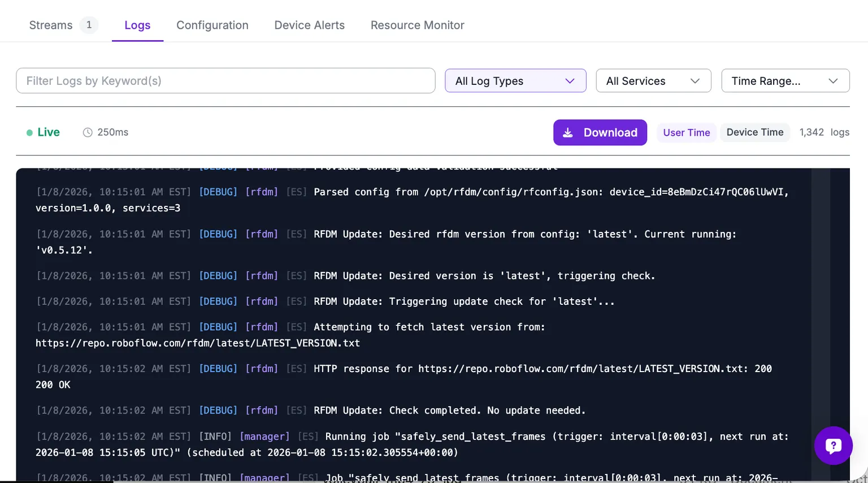Image resolution: width=868 pixels, height=483 pixels.
Task: Click the 'Running job safely_send_latest_frames' log
Action: click(x=413, y=445)
